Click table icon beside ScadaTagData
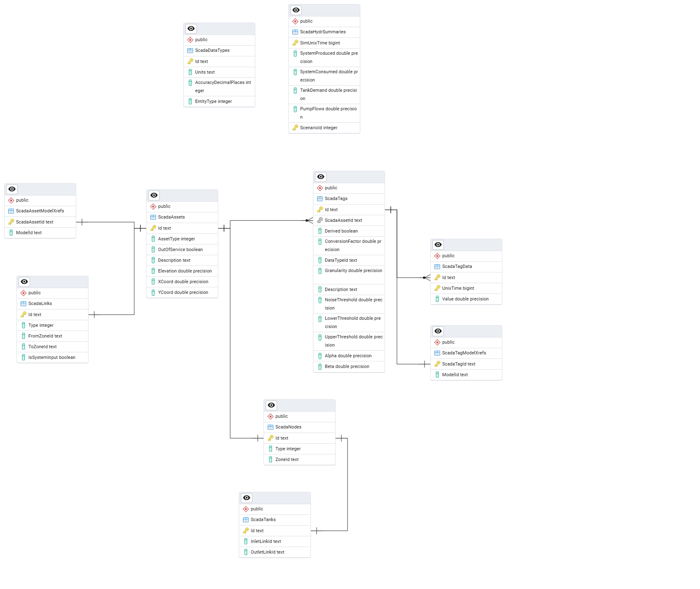 tap(437, 267)
